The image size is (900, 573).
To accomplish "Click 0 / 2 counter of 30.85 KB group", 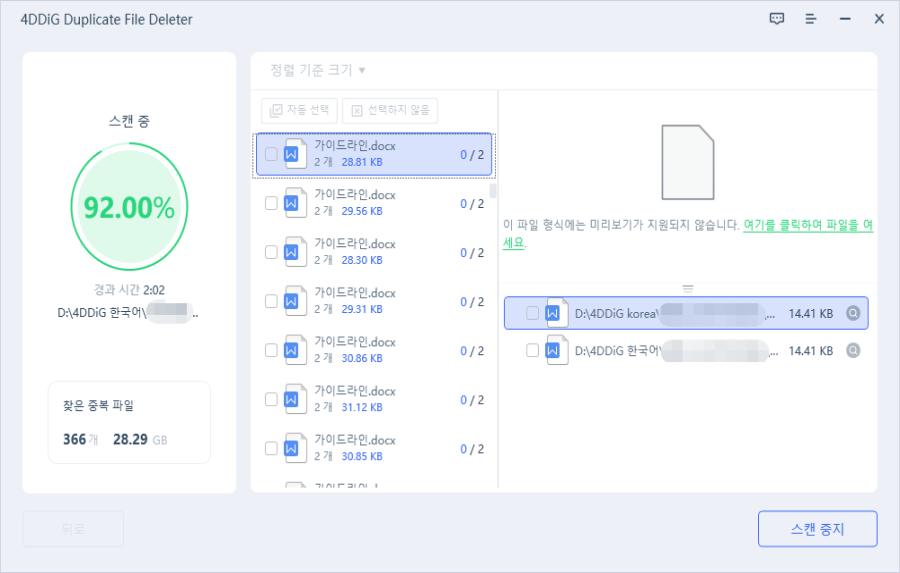I will pos(472,449).
